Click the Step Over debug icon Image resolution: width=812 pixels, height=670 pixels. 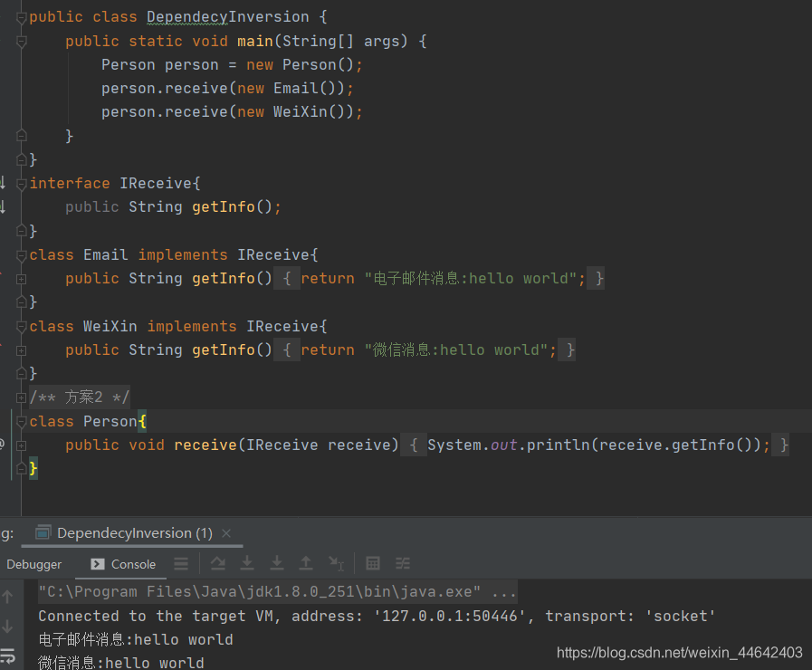point(218,563)
